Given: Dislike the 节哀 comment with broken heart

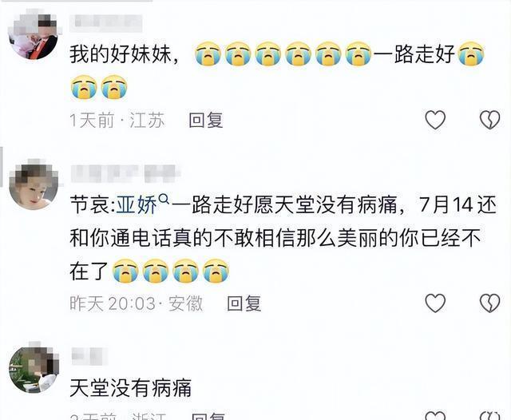Looking at the screenshot, I should pos(489,303).
